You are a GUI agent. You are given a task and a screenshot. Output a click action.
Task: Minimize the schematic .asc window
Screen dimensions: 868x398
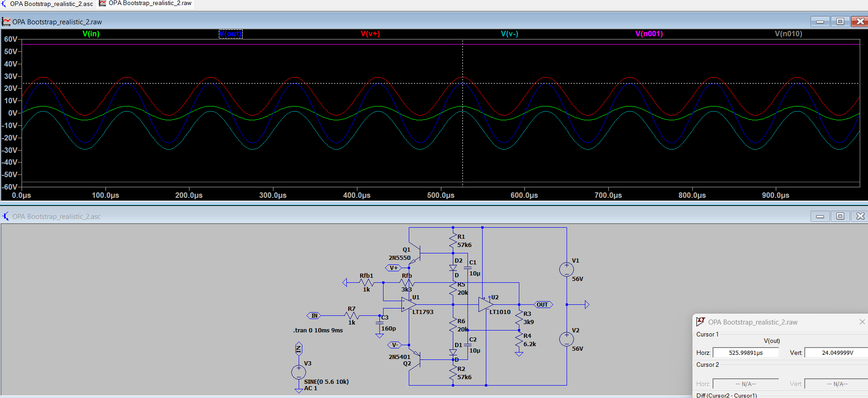pyautogui.click(x=820, y=216)
